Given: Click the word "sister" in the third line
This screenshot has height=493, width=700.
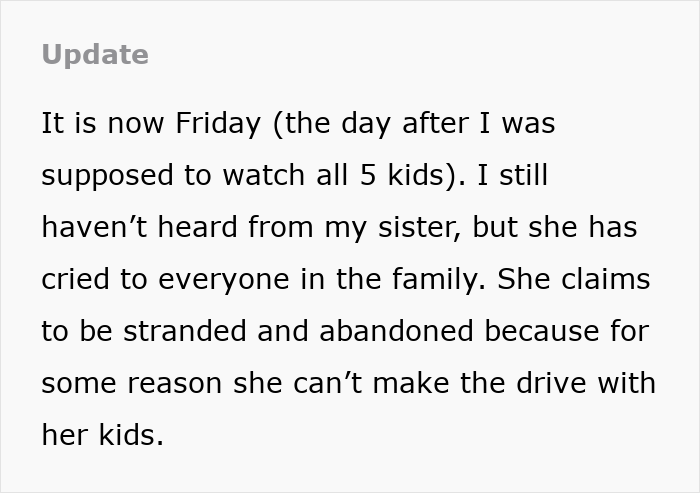Looking at the screenshot, I should (419, 227).
